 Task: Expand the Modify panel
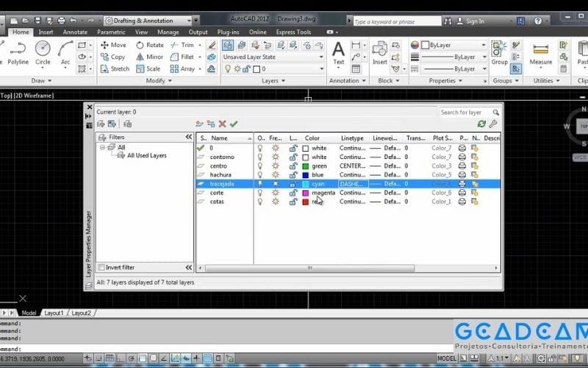click(159, 81)
